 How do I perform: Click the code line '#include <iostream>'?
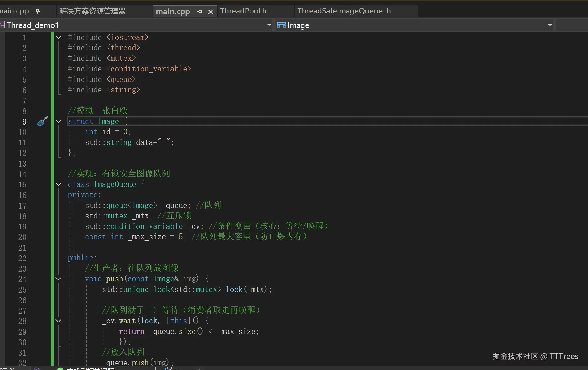tap(108, 37)
